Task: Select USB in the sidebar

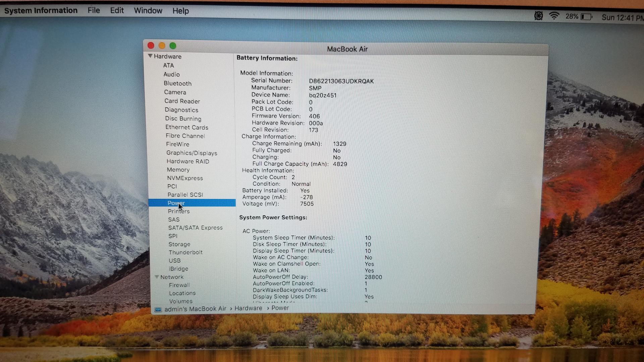Action: (174, 260)
